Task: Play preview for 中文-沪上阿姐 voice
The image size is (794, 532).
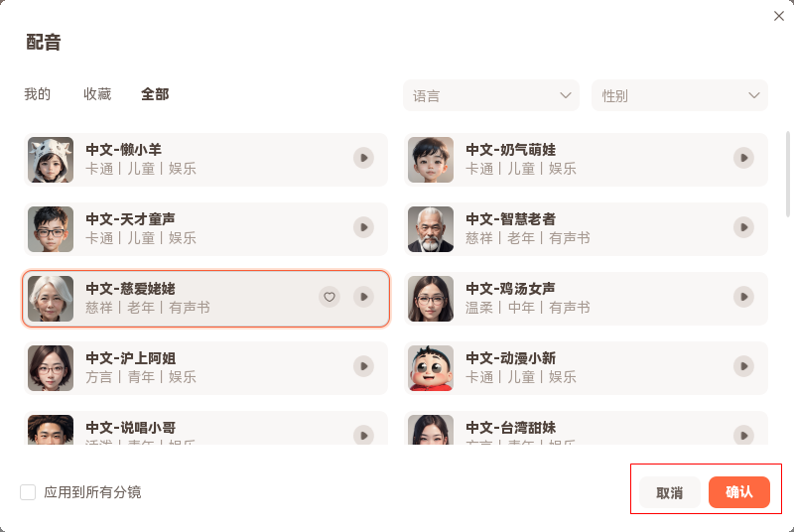Action: coord(363,366)
